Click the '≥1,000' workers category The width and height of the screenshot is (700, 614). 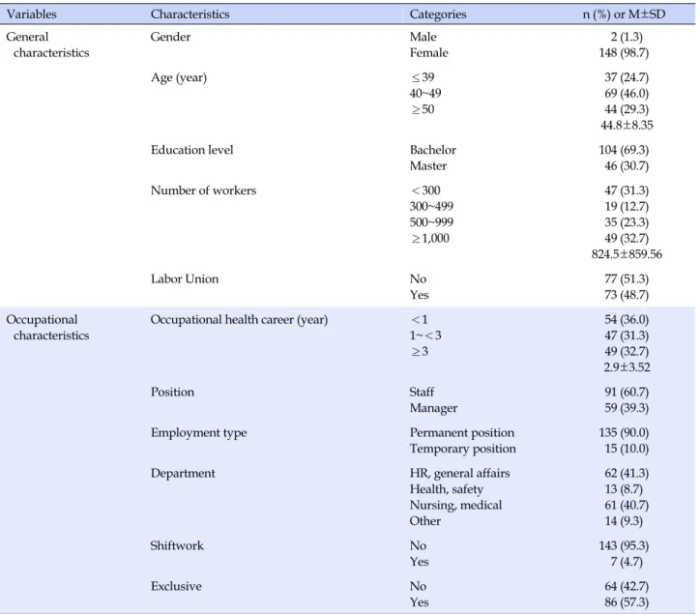point(429,239)
